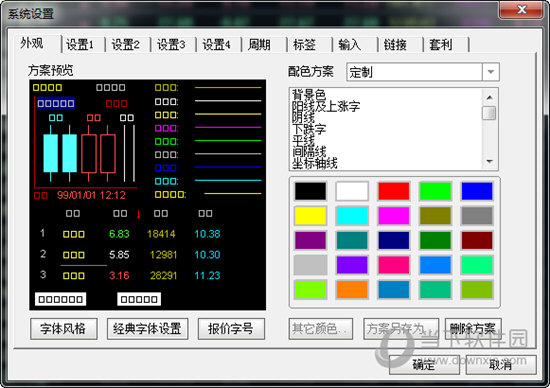
Task: Select 下跌字 in the color item list
Action: click(x=309, y=129)
